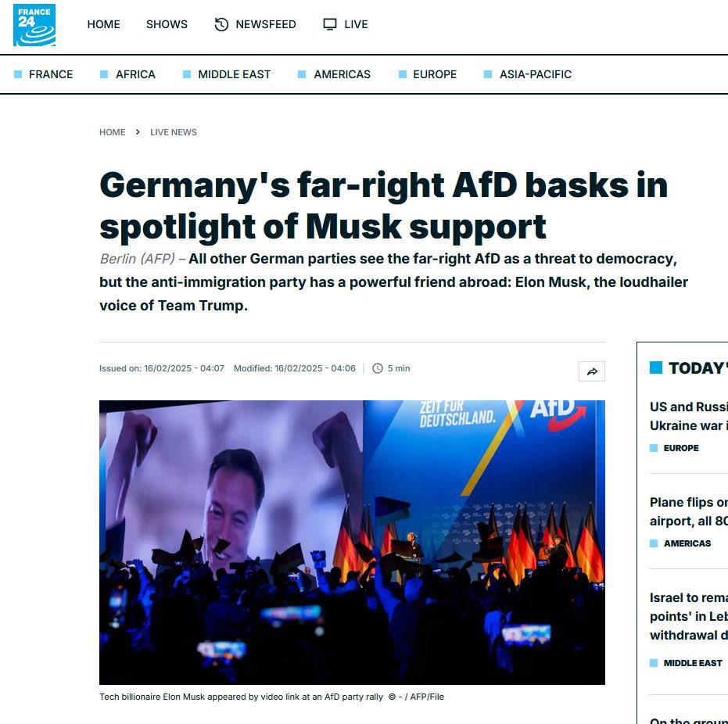Open the Newsfeed clock icon

click(x=221, y=24)
